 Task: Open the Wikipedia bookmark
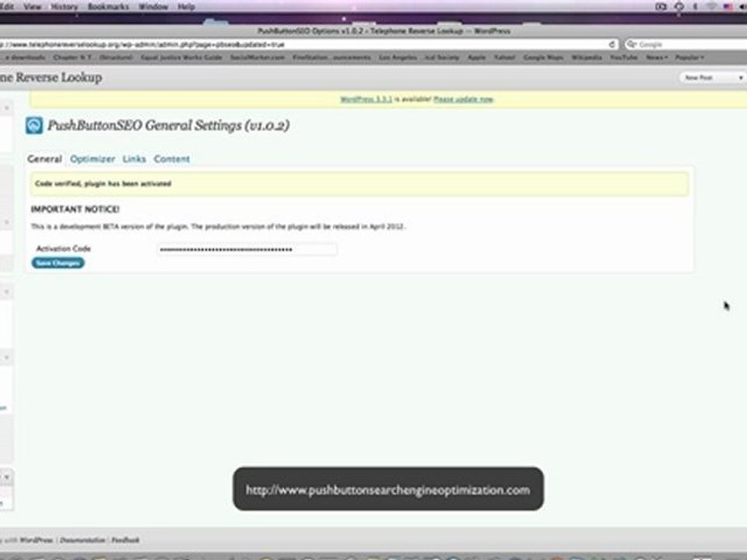(x=587, y=57)
